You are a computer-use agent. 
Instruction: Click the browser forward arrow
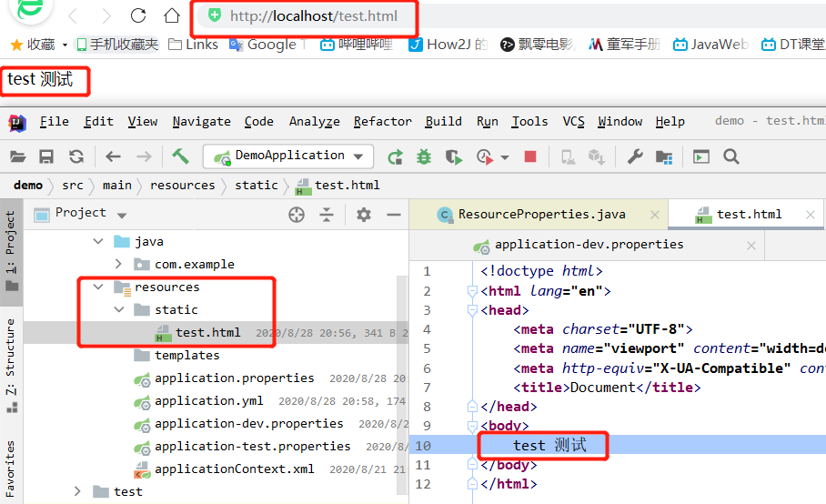(x=106, y=16)
